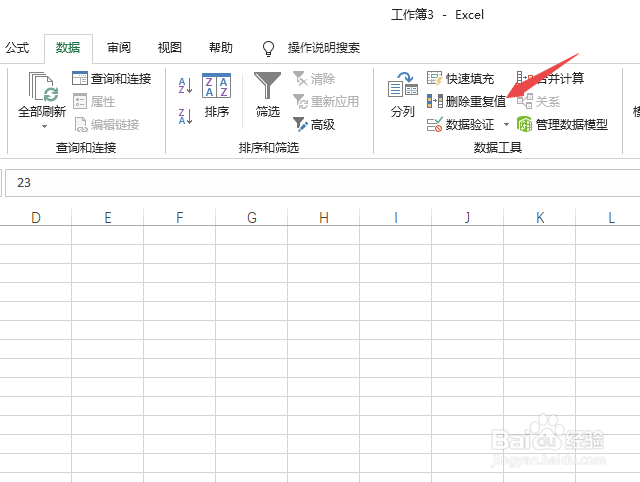This screenshot has height=482, width=640.
Task: Clear the filter (清除)
Action: tap(314, 78)
